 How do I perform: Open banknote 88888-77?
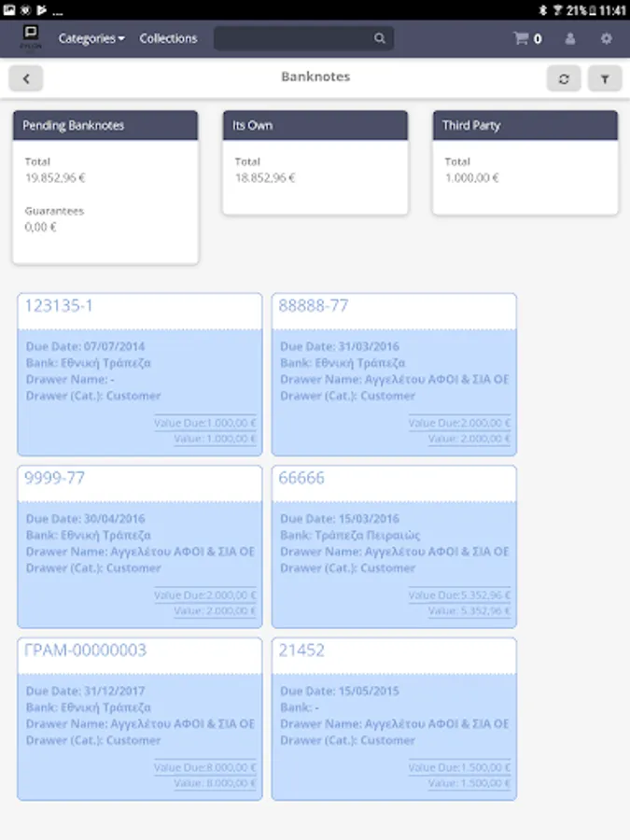point(394,375)
